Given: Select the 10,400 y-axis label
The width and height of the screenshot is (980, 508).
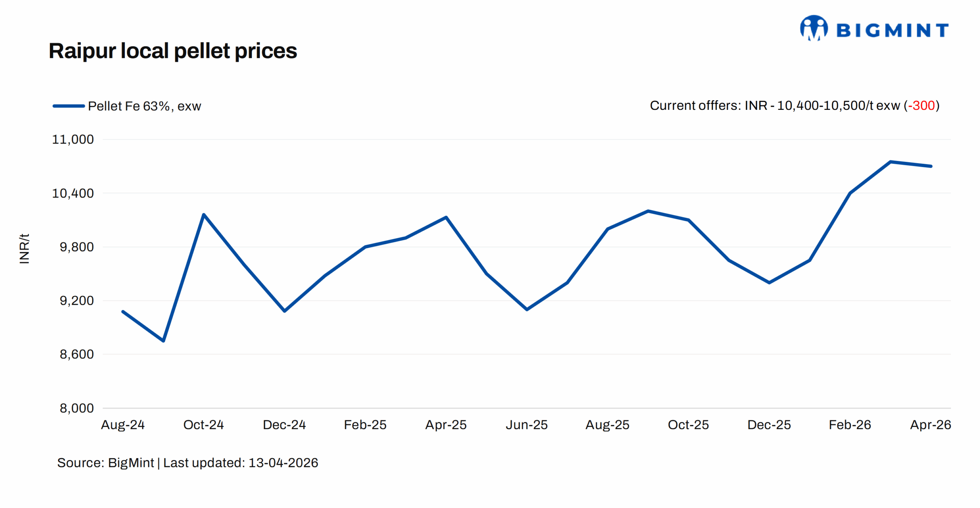Looking at the screenshot, I should point(73,193).
